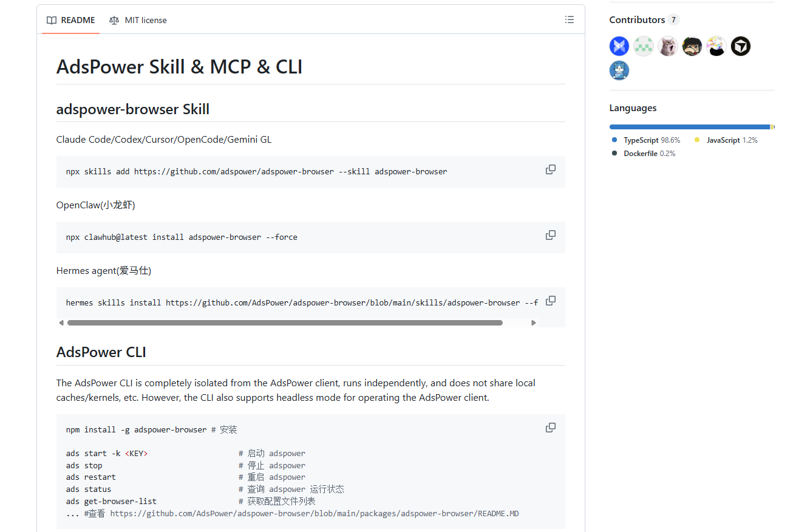Click the 'ads status' code line
796x532 pixels.
click(89, 489)
